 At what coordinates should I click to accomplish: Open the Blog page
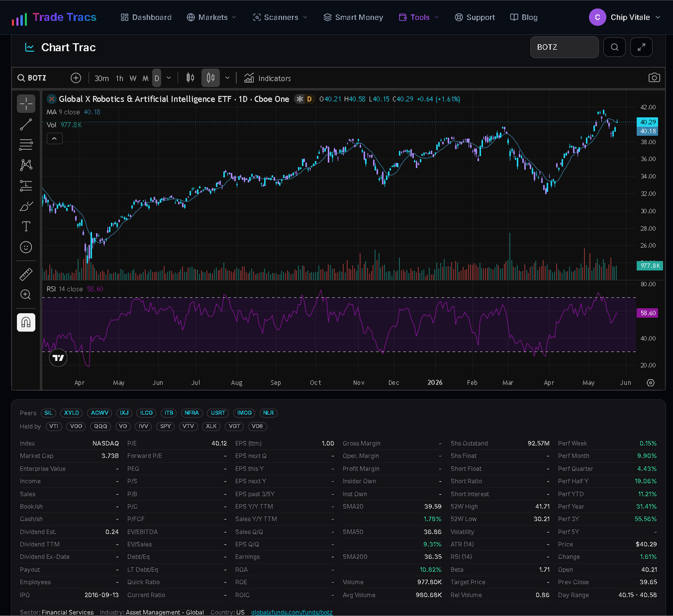click(x=524, y=17)
